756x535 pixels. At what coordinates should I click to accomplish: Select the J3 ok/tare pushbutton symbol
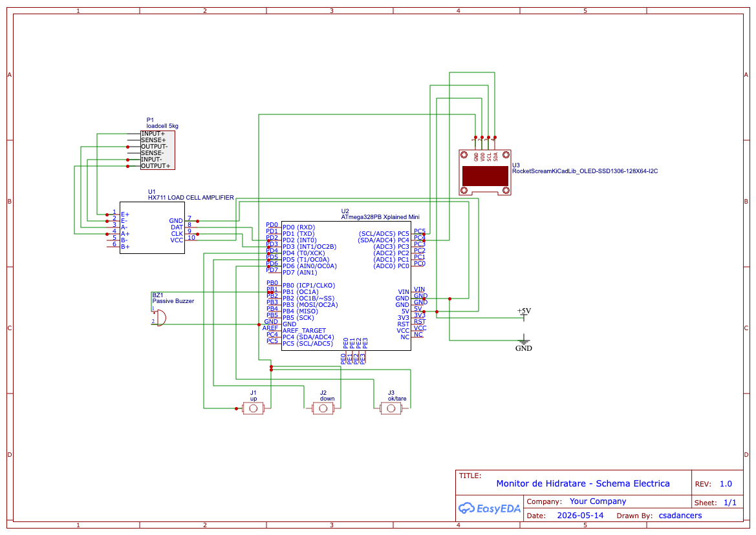(x=391, y=408)
